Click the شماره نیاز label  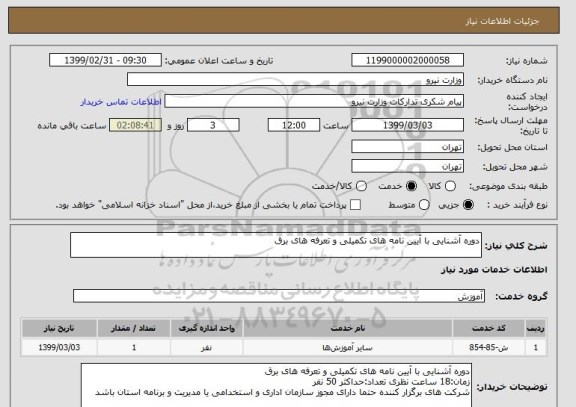pyautogui.click(x=526, y=61)
